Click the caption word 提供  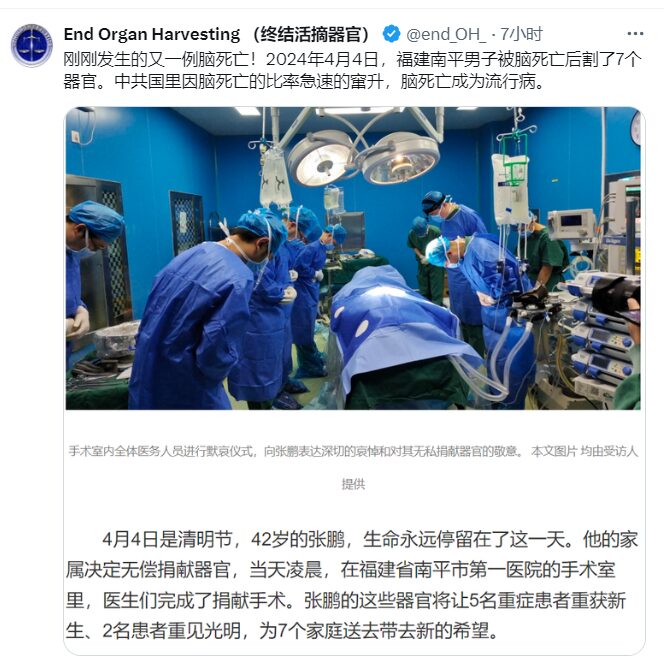353,484
